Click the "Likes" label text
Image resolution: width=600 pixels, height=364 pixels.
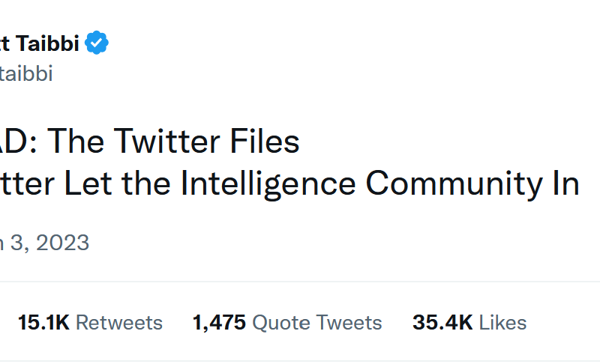point(502,323)
